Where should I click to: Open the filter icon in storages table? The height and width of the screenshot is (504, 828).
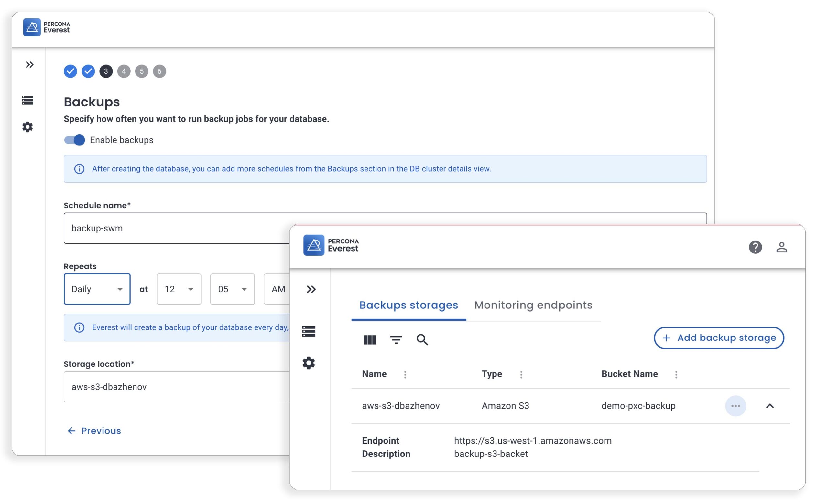point(396,340)
